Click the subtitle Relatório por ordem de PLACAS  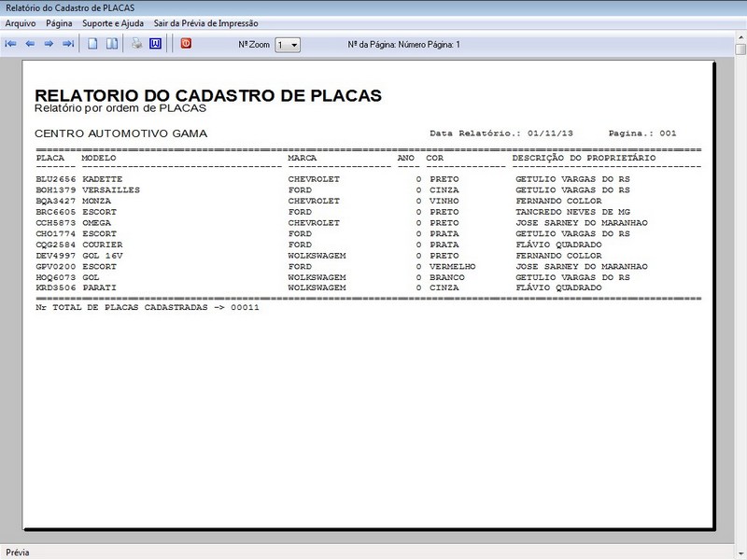point(120,108)
